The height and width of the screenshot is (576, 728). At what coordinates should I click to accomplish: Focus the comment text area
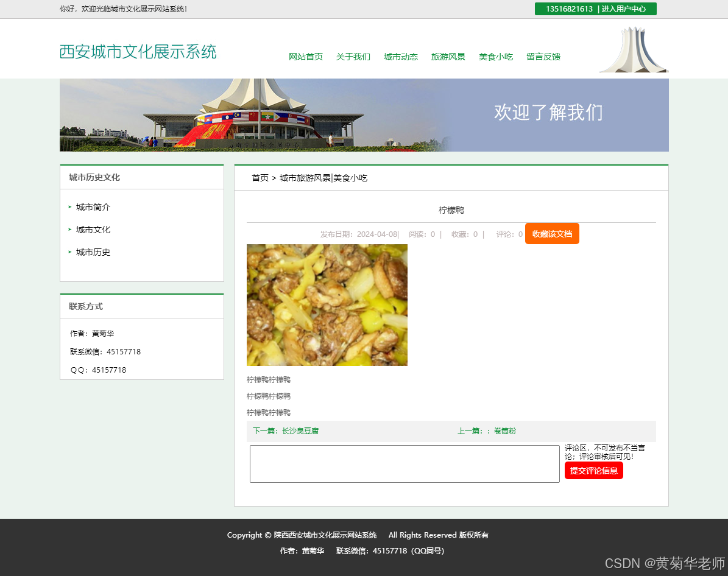point(405,464)
